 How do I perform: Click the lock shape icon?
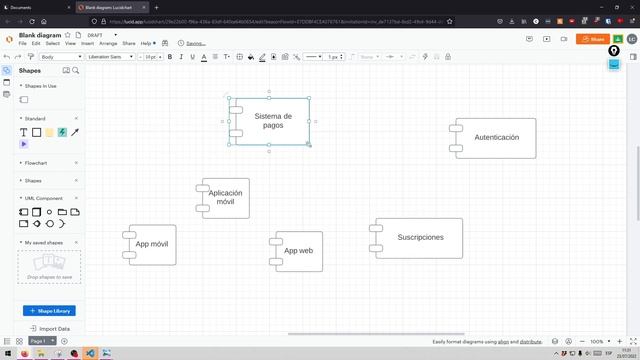(448, 57)
